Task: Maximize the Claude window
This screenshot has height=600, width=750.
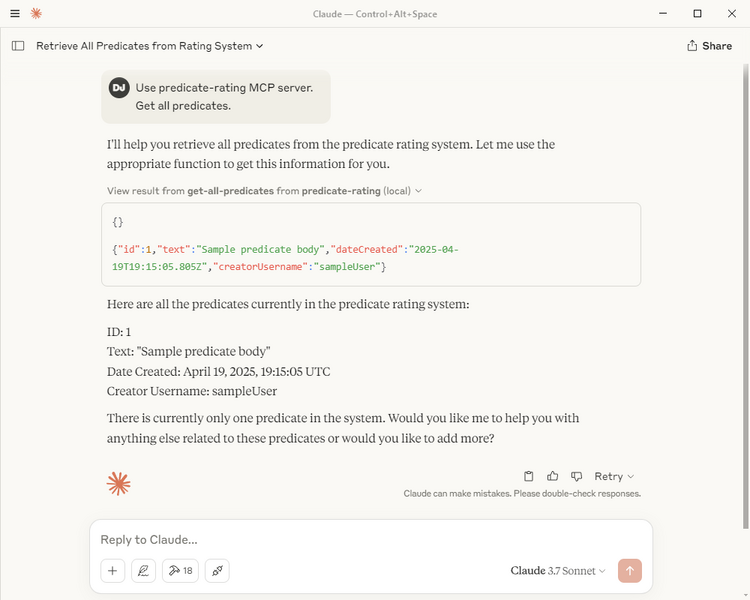Action: (697, 13)
